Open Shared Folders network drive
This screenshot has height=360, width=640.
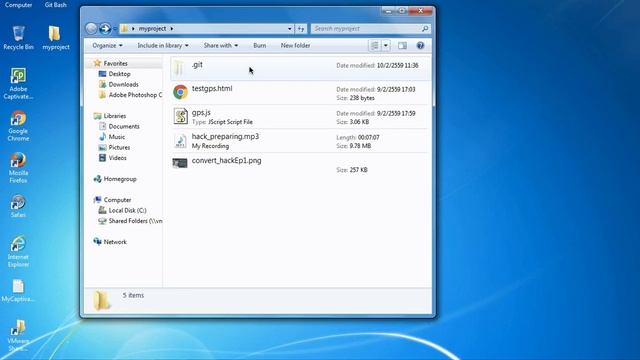click(x=135, y=221)
